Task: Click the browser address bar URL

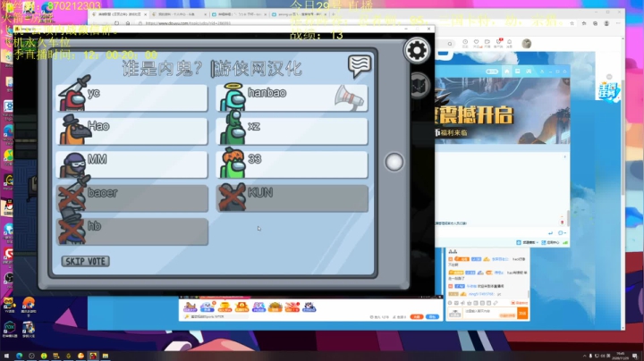Action: [188, 23]
